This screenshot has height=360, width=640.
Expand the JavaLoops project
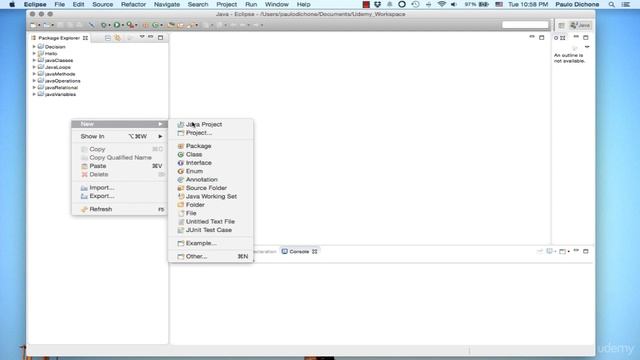[34, 67]
